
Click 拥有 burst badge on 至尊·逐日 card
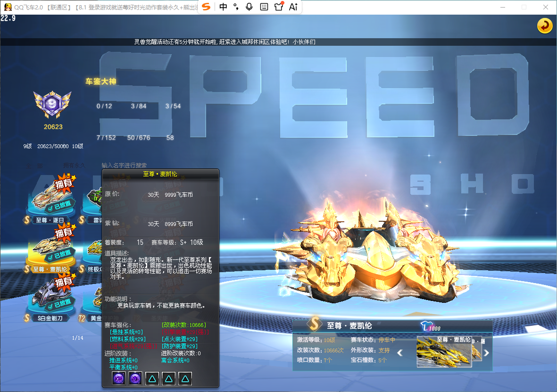point(64,183)
